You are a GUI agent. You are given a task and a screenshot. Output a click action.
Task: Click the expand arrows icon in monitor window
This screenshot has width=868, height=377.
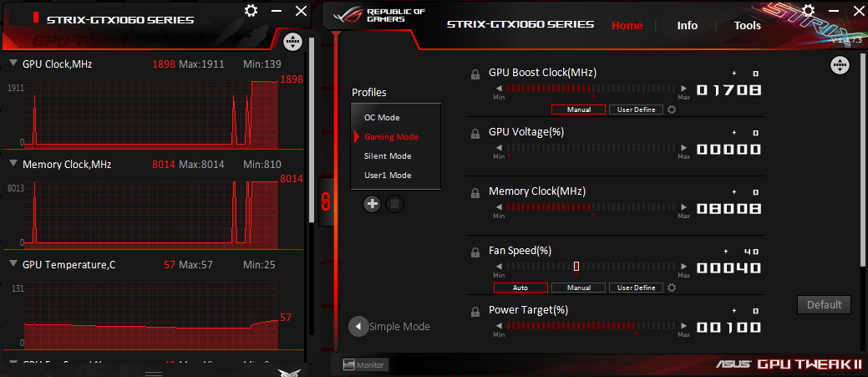(292, 42)
